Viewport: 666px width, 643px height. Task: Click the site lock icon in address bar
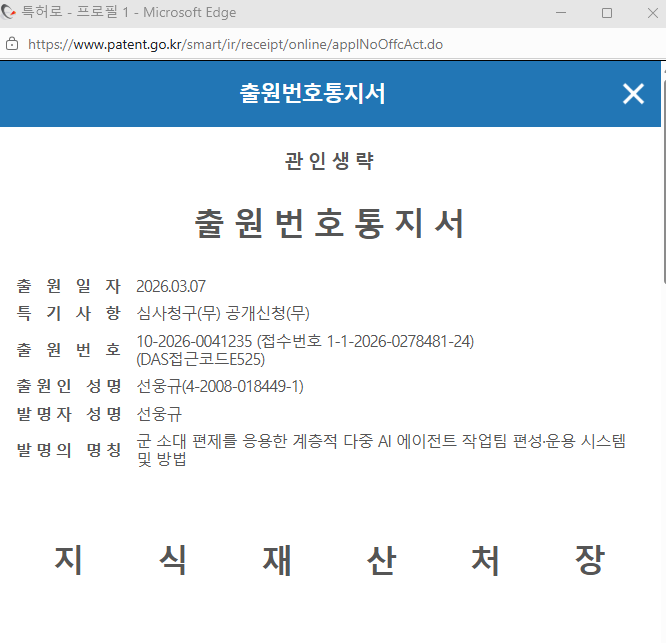coord(12,44)
